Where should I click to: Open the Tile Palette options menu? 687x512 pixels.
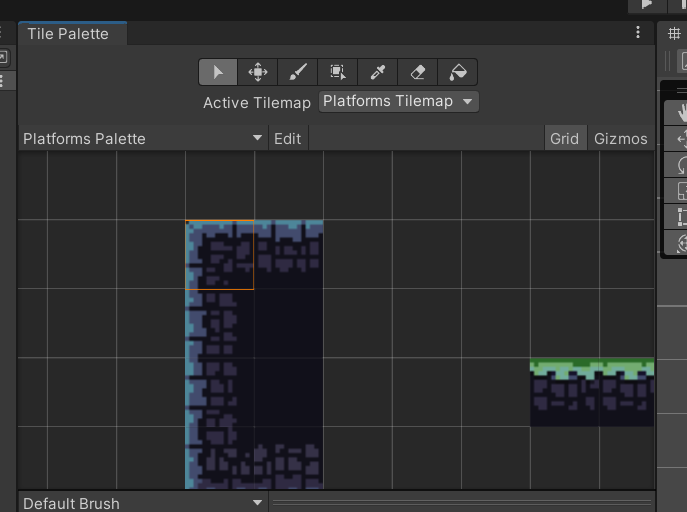638,32
